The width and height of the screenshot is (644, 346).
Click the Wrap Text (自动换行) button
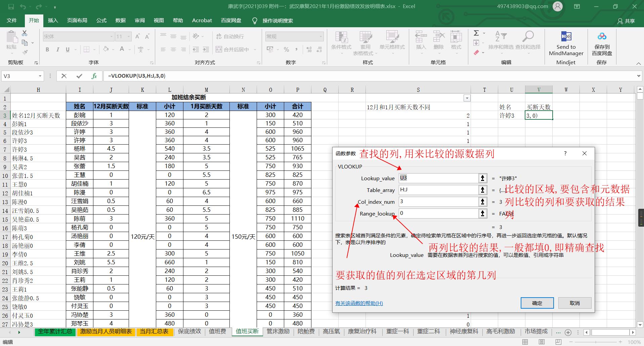pyautogui.click(x=230, y=36)
